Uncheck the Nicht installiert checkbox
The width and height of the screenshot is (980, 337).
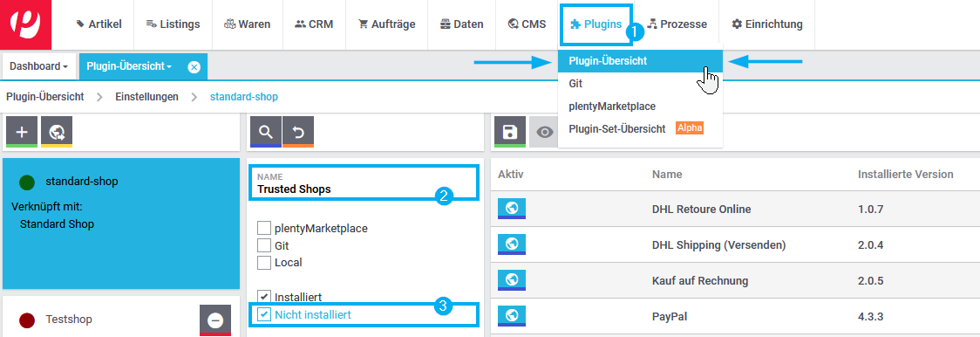264,314
